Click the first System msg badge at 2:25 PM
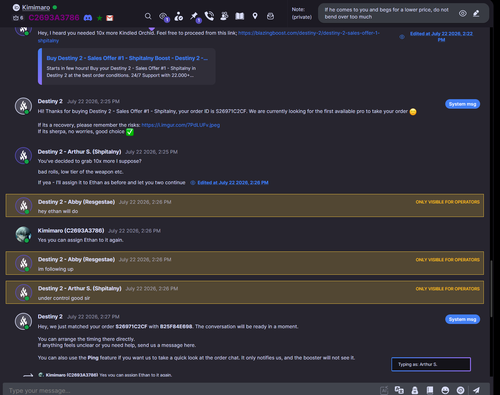The width and height of the screenshot is (500, 395). [462, 104]
